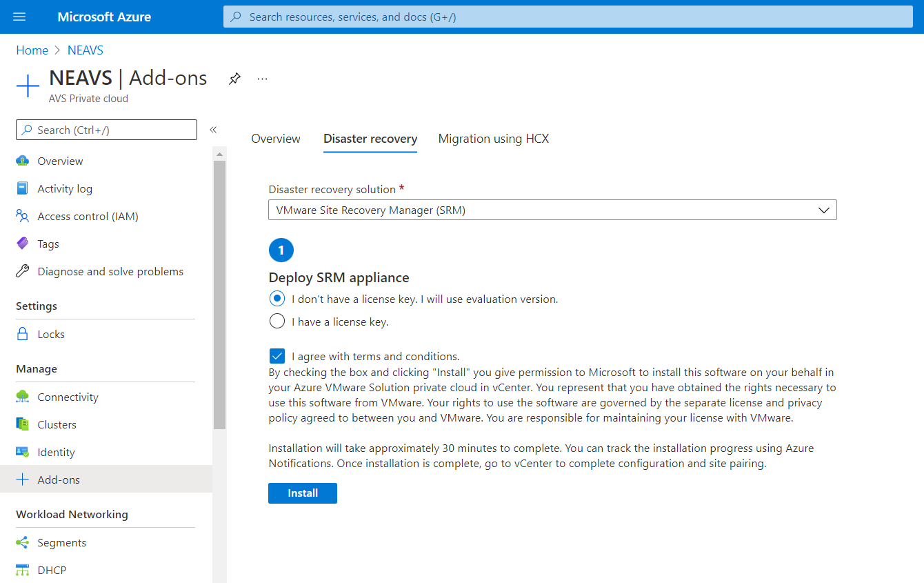
Task: Select the Disaster recovery tab
Action: (370, 139)
